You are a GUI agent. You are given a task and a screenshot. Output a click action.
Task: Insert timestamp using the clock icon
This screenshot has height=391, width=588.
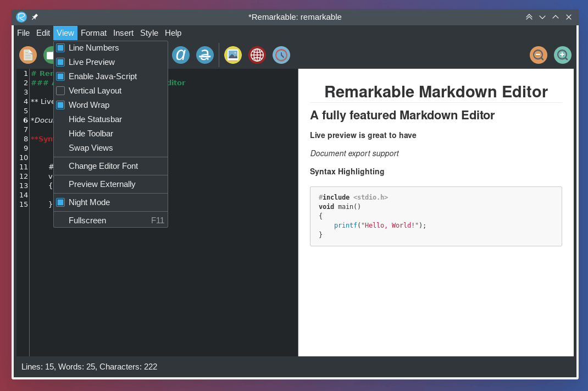pos(281,55)
